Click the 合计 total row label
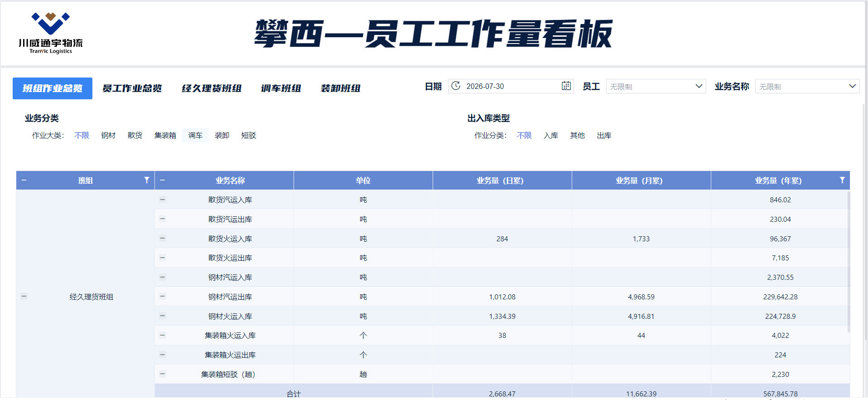 [294, 394]
